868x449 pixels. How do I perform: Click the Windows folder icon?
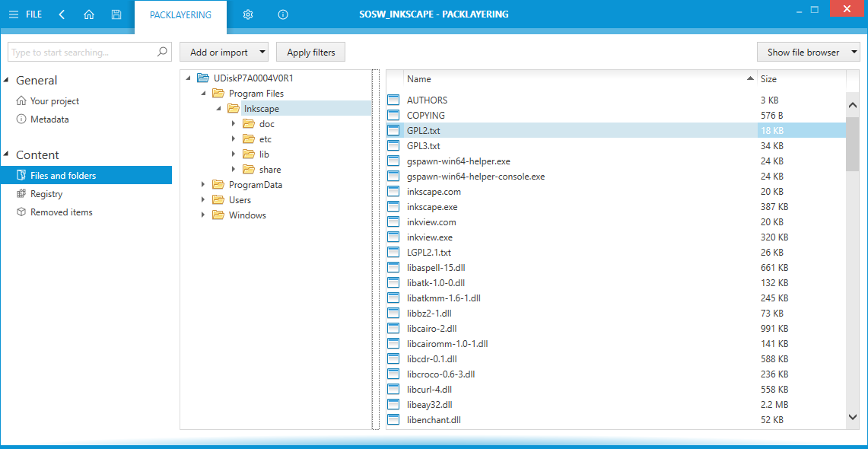(x=218, y=215)
